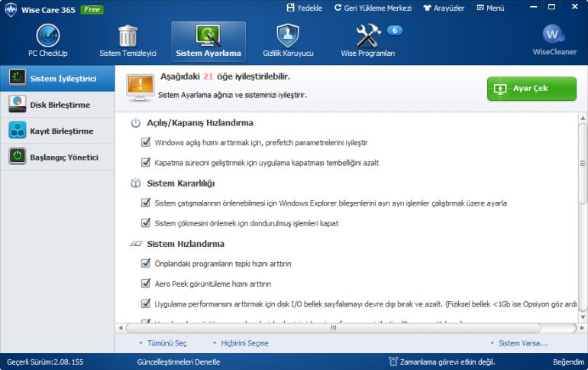Click the orange warning monitor icon
The image size is (588, 370).
(x=141, y=87)
